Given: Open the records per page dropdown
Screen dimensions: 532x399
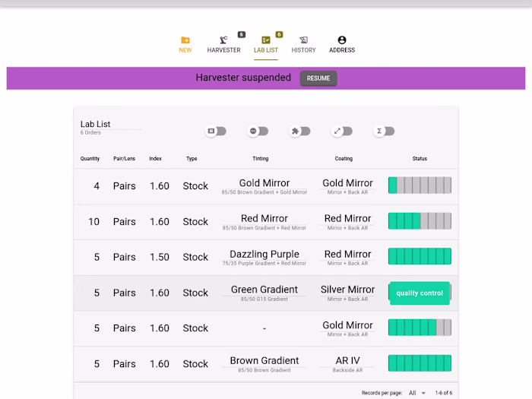Looking at the screenshot, I should click(417, 393).
